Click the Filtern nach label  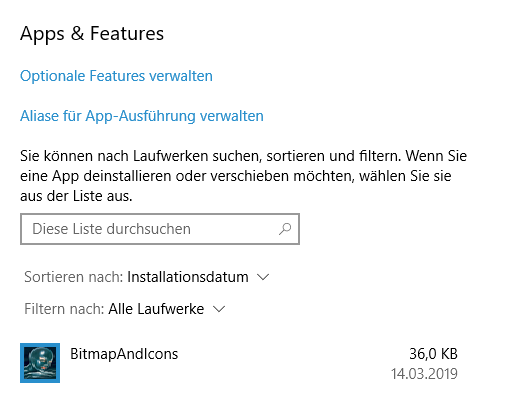tap(64, 309)
